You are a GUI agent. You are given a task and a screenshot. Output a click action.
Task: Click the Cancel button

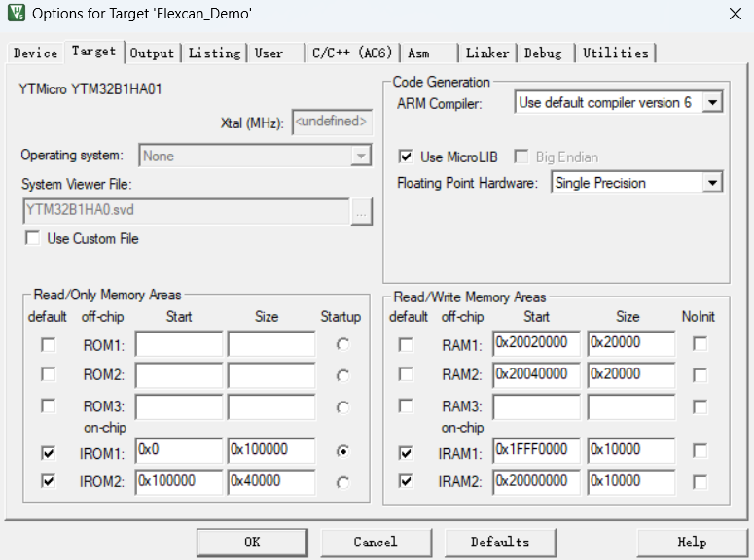pyautogui.click(x=377, y=542)
